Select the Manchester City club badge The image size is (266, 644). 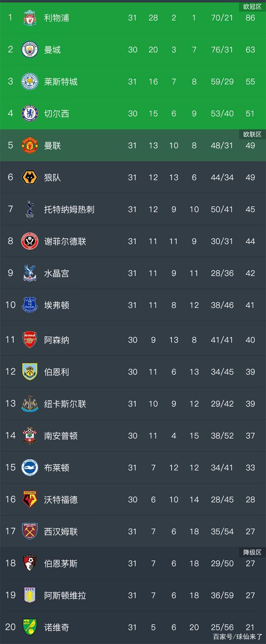pyautogui.click(x=30, y=50)
